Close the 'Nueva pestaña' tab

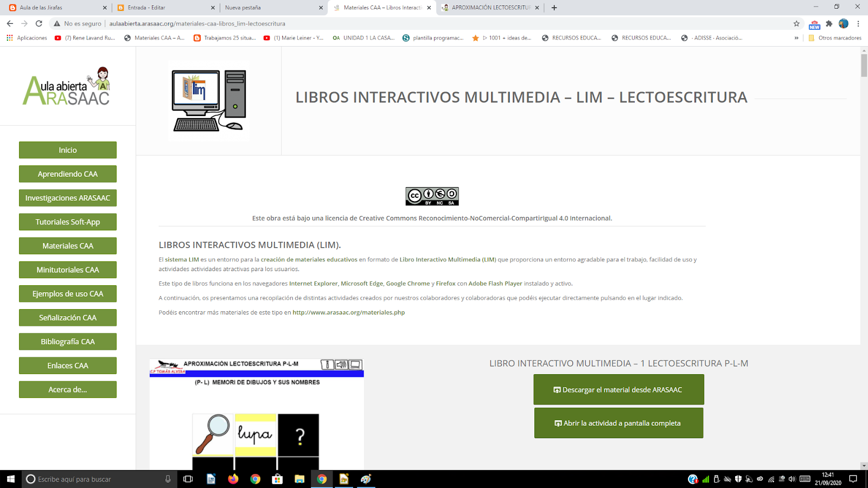(x=321, y=8)
